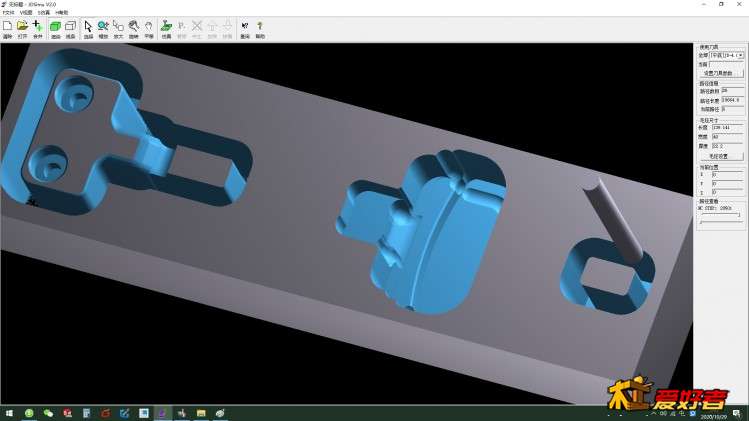Open the file explorer taskbar icon

(x=201, y=413)
